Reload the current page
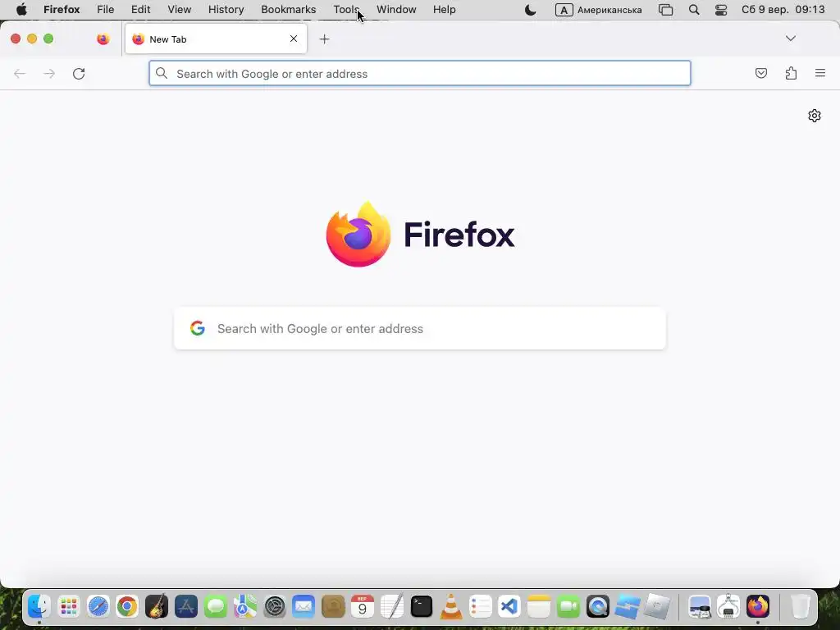The image size is (840, 630). click(79, 73)
